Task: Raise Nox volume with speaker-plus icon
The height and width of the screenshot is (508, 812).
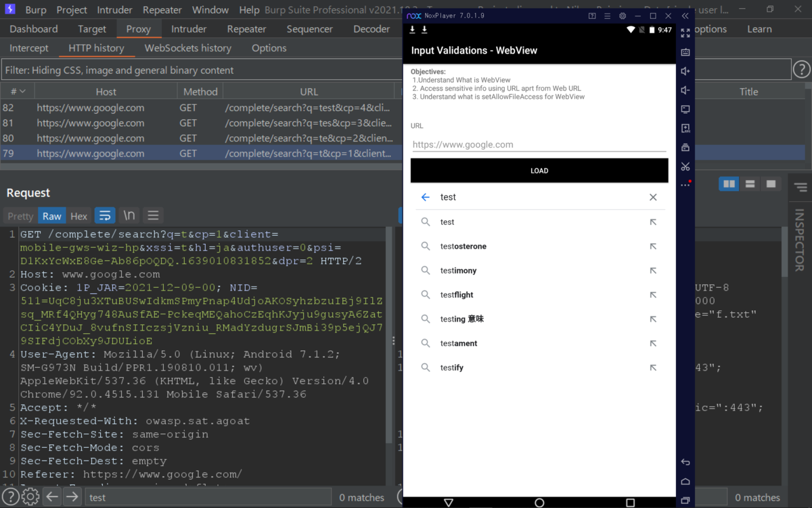Action: point(685,71)
